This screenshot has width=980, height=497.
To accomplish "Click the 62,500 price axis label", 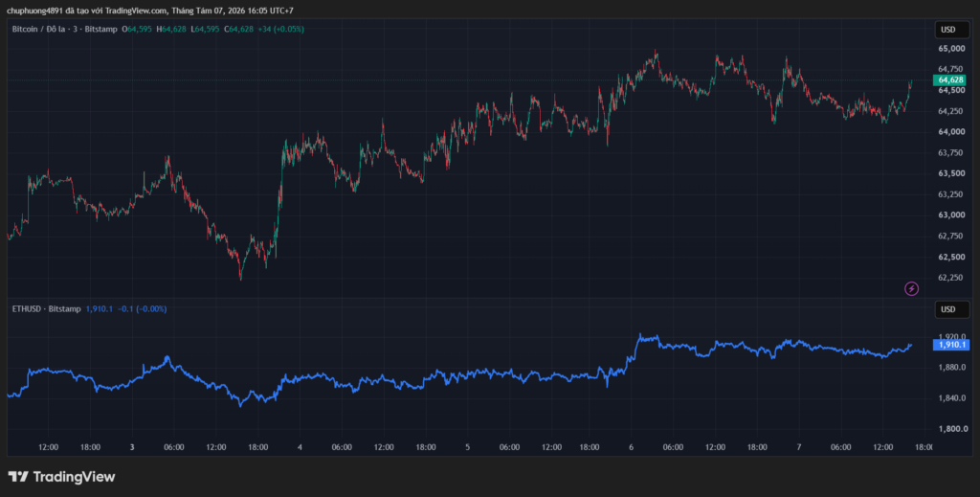I will click(950, 257).
